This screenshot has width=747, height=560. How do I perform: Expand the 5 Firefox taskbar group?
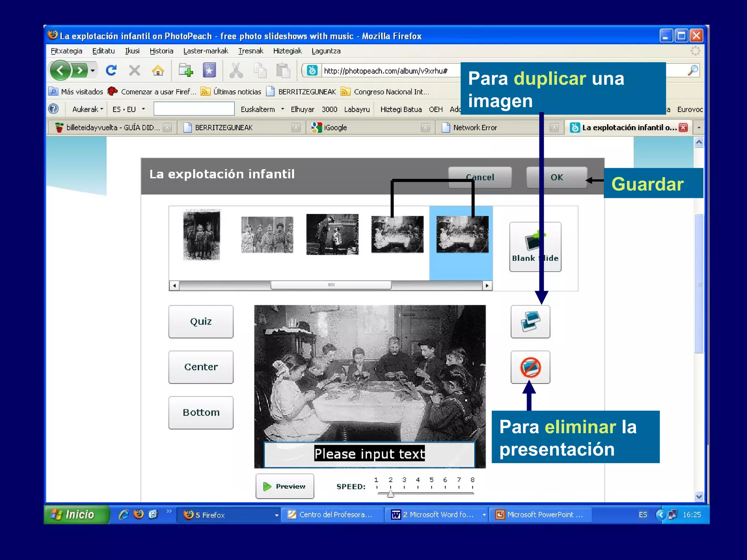[x=276, y=515]
